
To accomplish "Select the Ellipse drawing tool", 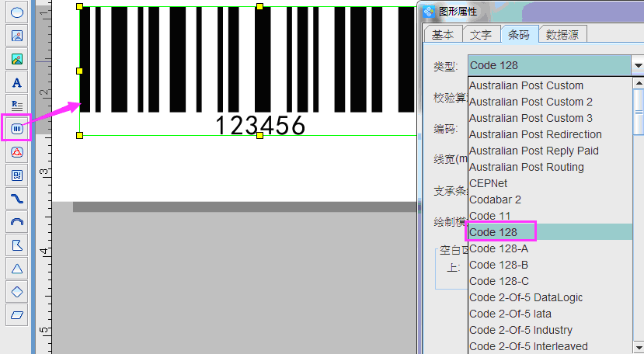I will click(17, 12).
